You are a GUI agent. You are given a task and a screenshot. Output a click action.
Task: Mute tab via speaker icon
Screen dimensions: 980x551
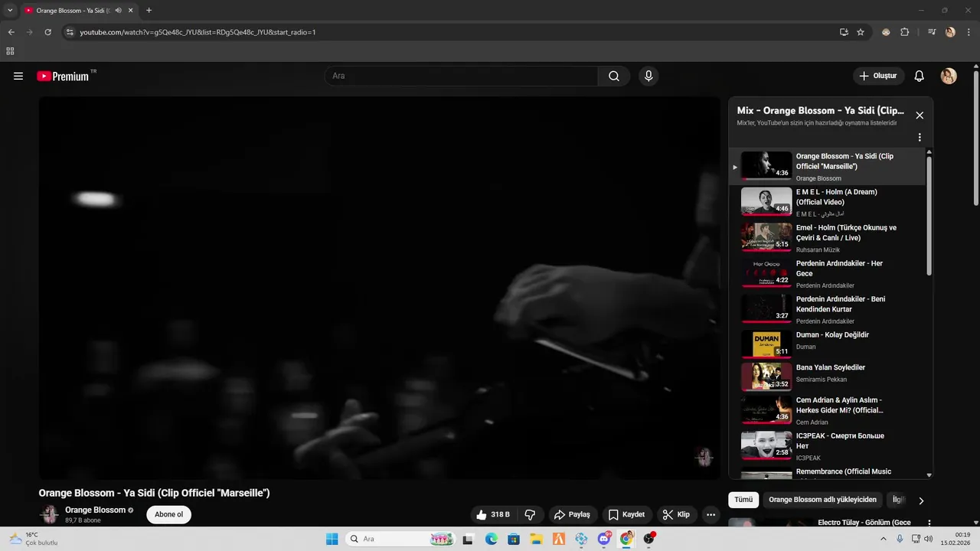pyautogui.click(x=118, y=11)
